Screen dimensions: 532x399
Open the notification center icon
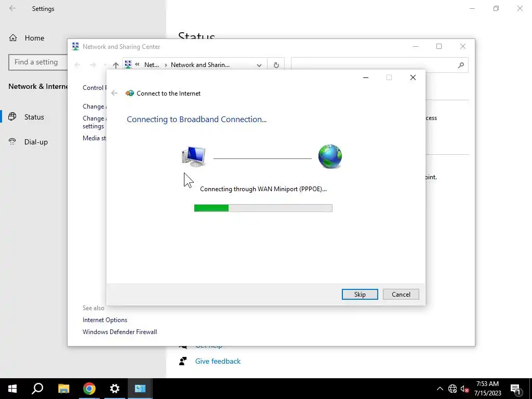516,389
